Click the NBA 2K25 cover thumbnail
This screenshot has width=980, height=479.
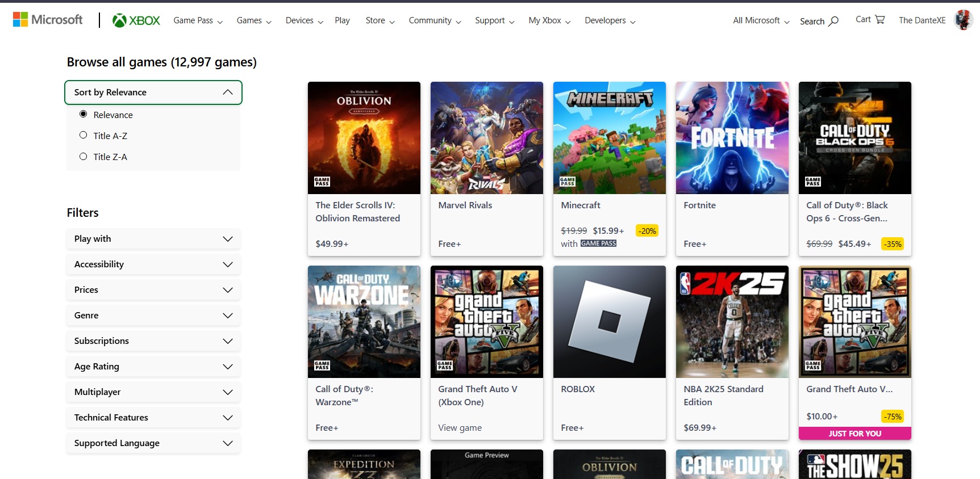click(732, 322)
